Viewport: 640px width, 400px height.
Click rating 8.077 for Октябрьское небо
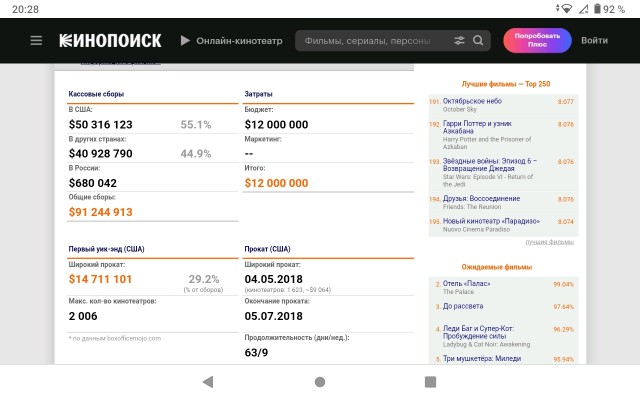coord(566,101)
